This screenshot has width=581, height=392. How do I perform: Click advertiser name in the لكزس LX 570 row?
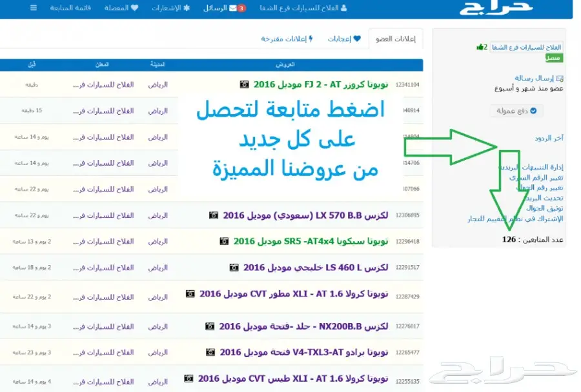[x=103, y=215]
